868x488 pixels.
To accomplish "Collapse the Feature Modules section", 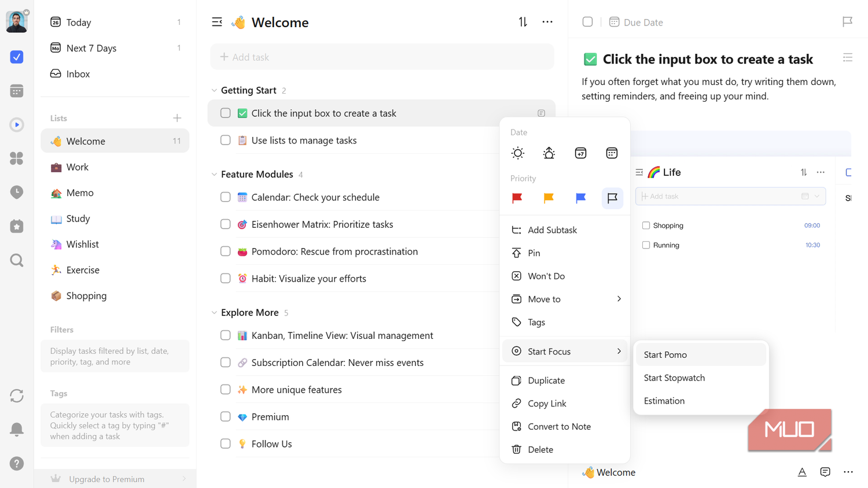I will tap(214, 175).
